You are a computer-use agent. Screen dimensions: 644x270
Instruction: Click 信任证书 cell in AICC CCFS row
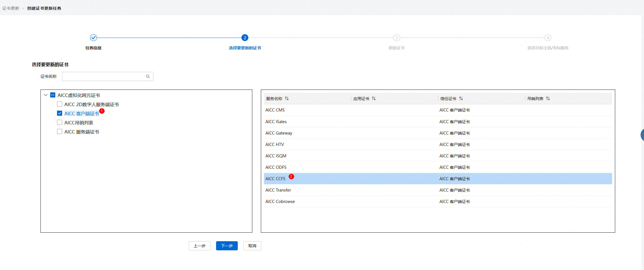pyautogui.click(x=454, y=179)
